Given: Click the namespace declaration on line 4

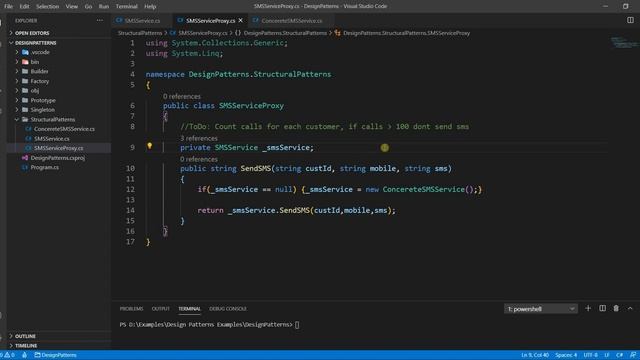Looking at the screenshot, I should (238, 74).
